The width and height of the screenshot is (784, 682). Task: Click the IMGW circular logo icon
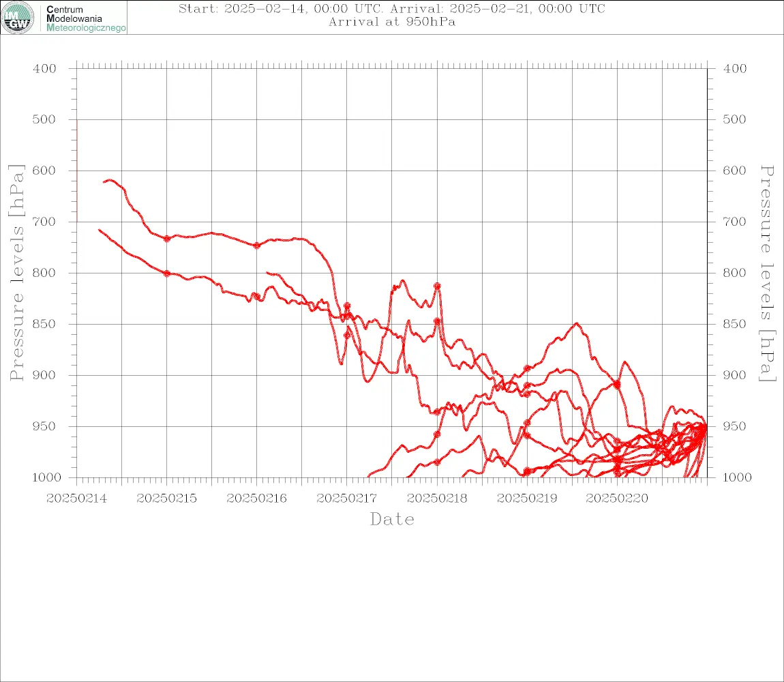18,18
